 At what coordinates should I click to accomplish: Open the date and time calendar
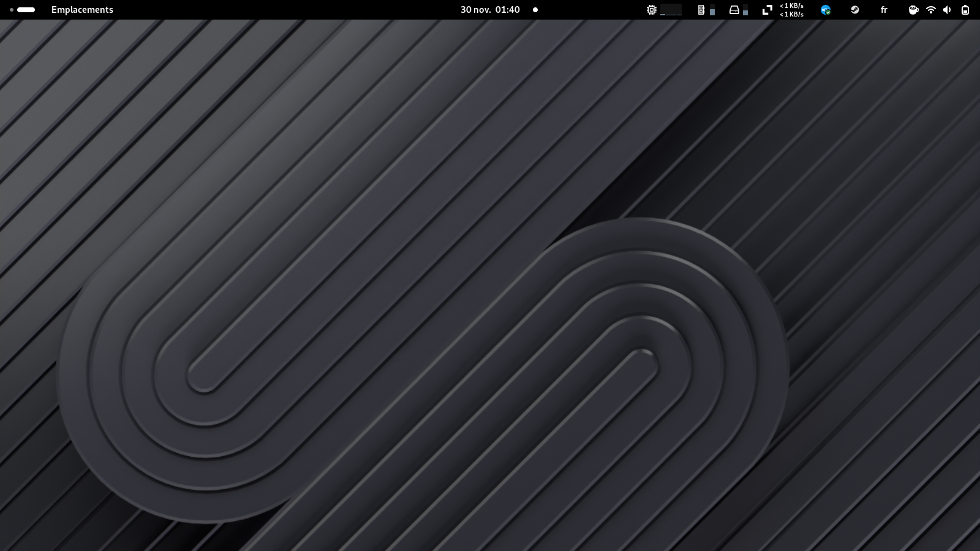490,10
